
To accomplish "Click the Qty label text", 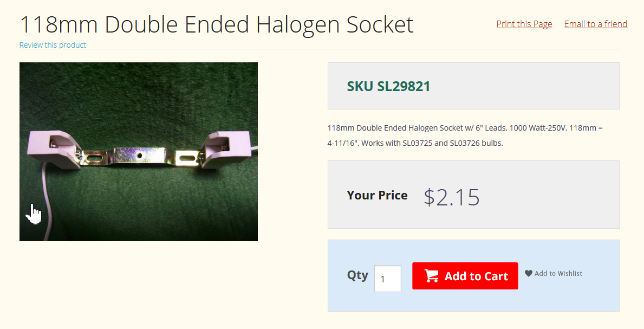I will (x=357, y=275).
